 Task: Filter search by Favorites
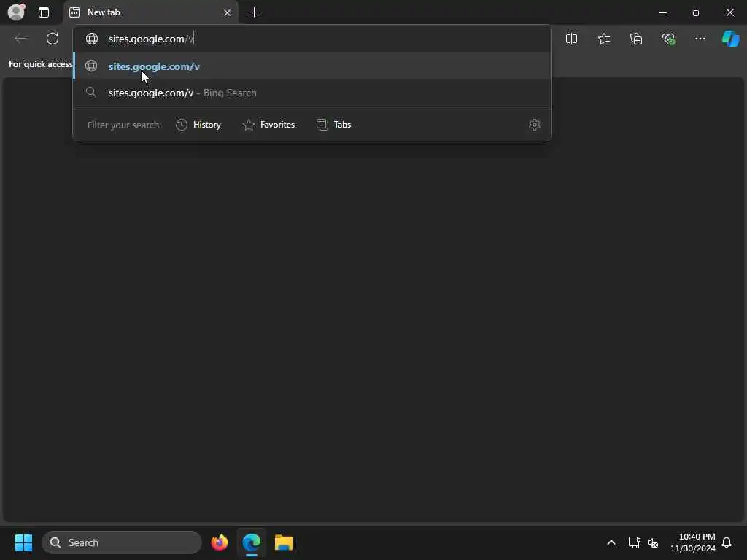click(x=268, y=125)
